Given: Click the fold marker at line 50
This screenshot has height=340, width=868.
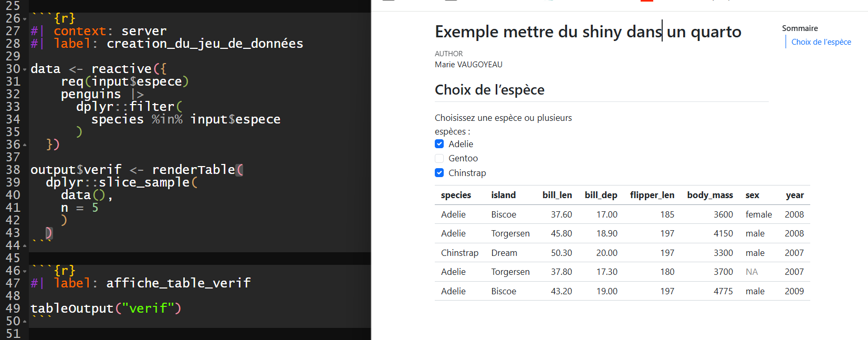Looking at the screenshot, I should pos(25,322).
